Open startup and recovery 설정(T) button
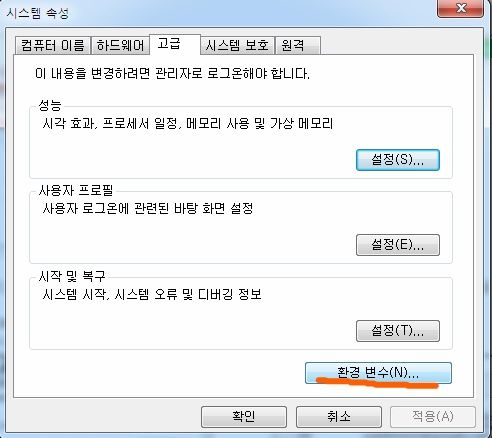The image size is (492, 438). coord(398,331)
